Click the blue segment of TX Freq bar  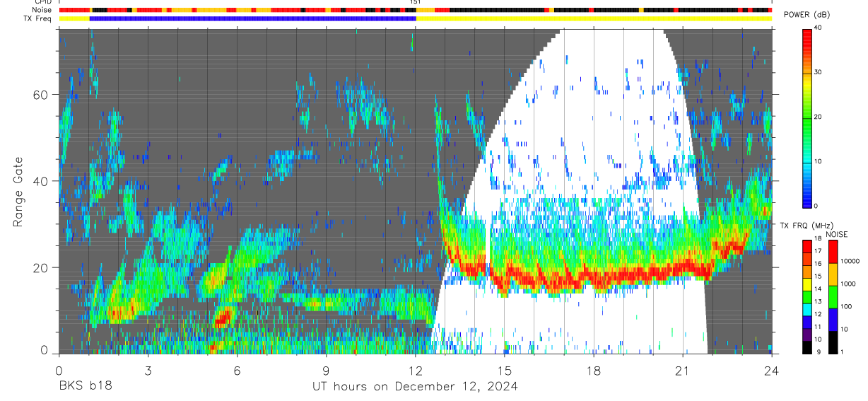pyautogui.click(x=252, y=18)
